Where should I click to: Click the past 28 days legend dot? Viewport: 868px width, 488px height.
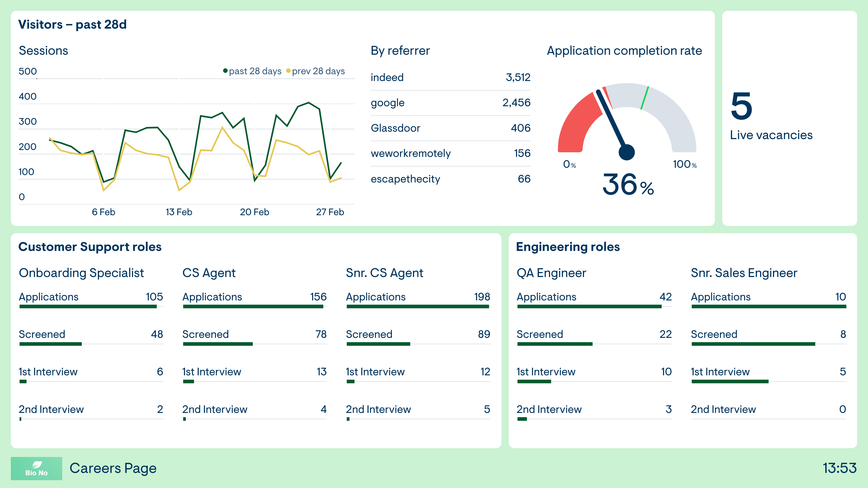[225, 71]
